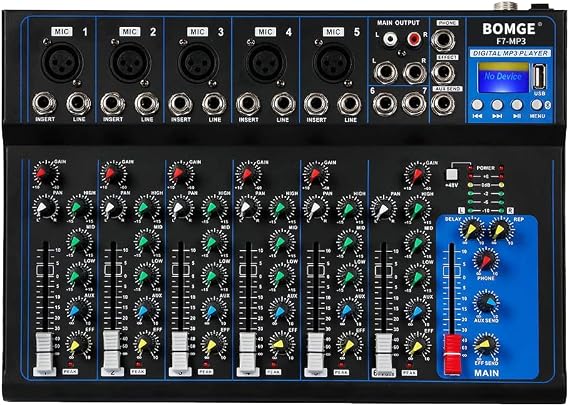This screenshot has width=569, height=406.
Task: Click the yellow EFF knob on channel 2
Action: pyautogui.click(x=146, y=344)
